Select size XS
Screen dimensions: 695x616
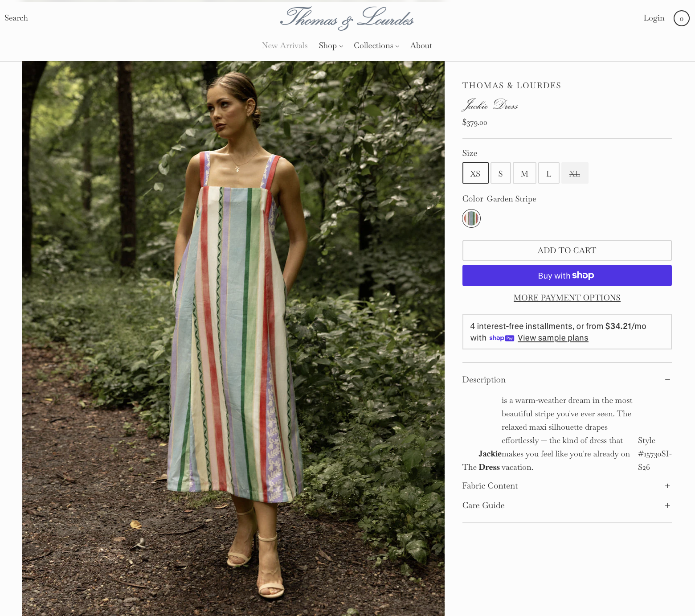pyautogui.click(x=475, y=173)
